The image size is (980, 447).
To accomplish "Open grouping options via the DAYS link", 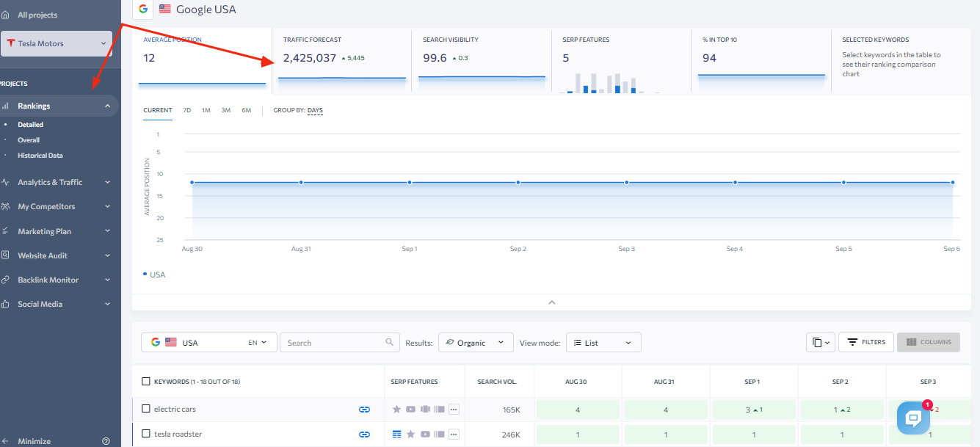I will (x=314, y=110).
